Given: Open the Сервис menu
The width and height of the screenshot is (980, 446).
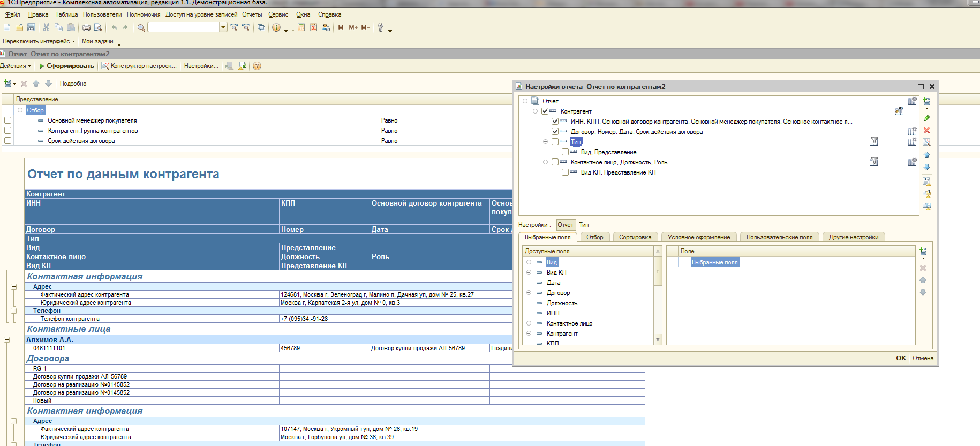Looking at the screenshot, I should tap(278, 14).
